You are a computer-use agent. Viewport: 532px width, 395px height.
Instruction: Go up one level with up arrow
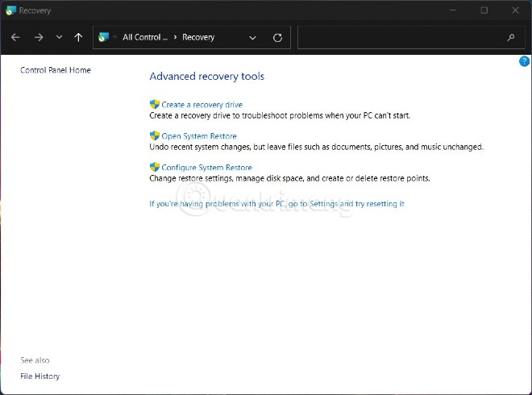point(78,37)
